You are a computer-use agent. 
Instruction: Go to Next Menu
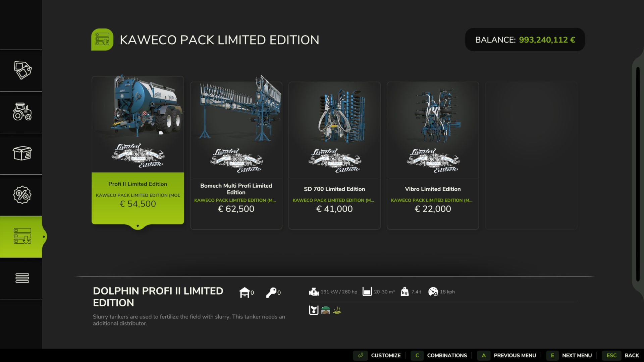pos(570,355)
